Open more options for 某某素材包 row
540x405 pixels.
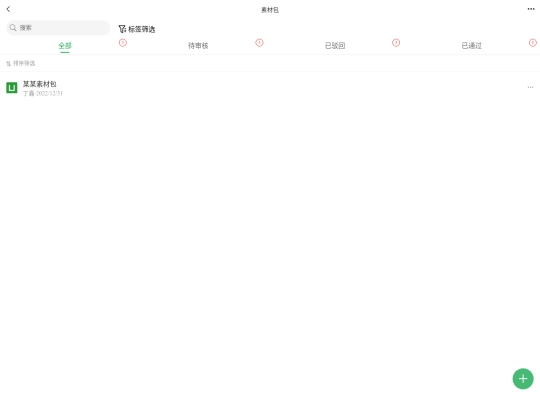(530, 87)
